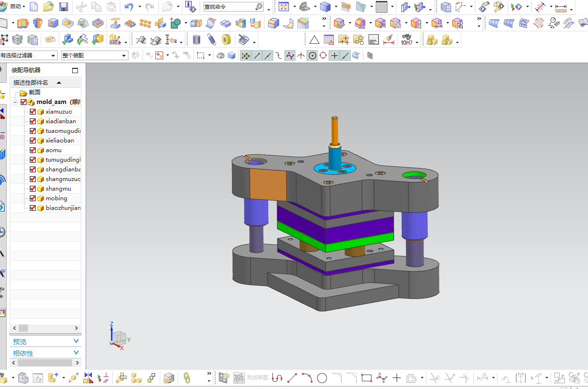Image resolution: width=588 pixels, height=389 pixels.
Task: Uncheck the xiadianban component checkbox
Action: pyautogui.click(x=33, y=121)
